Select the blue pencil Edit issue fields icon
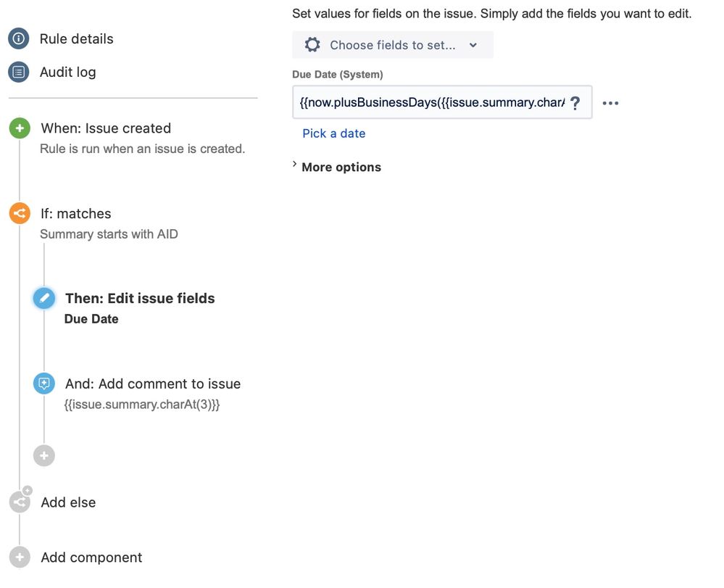Viewport: 724px width, 588px height. coord(44,299)
